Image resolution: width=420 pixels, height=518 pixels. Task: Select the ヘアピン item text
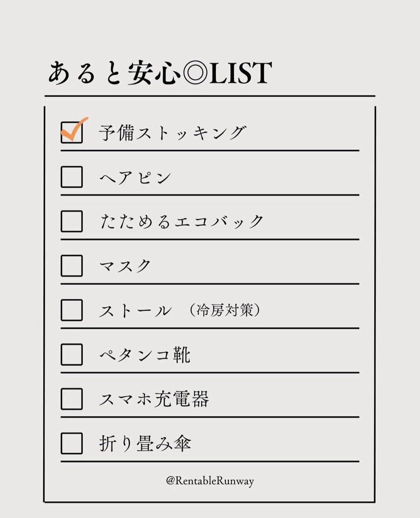[135, 177]
